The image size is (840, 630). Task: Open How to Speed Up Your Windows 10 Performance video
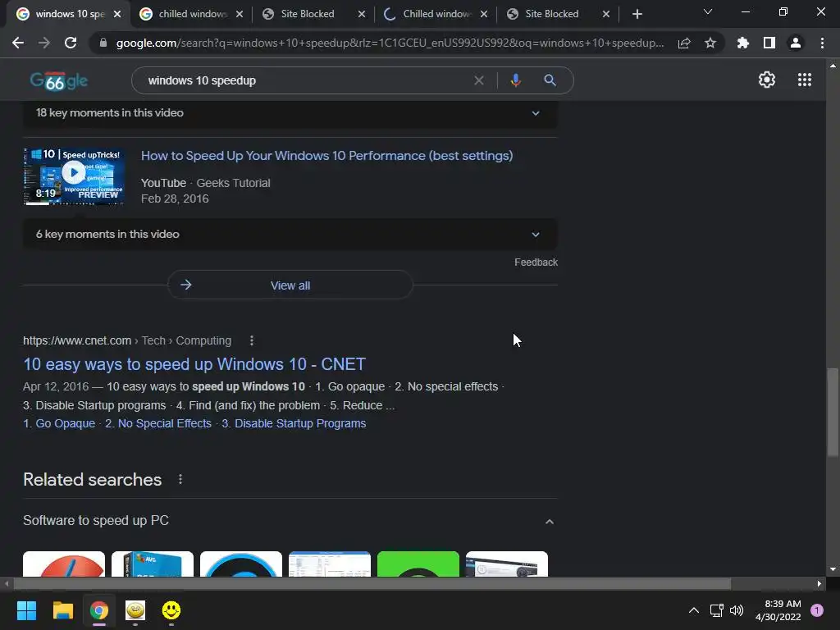coord(326,156)
